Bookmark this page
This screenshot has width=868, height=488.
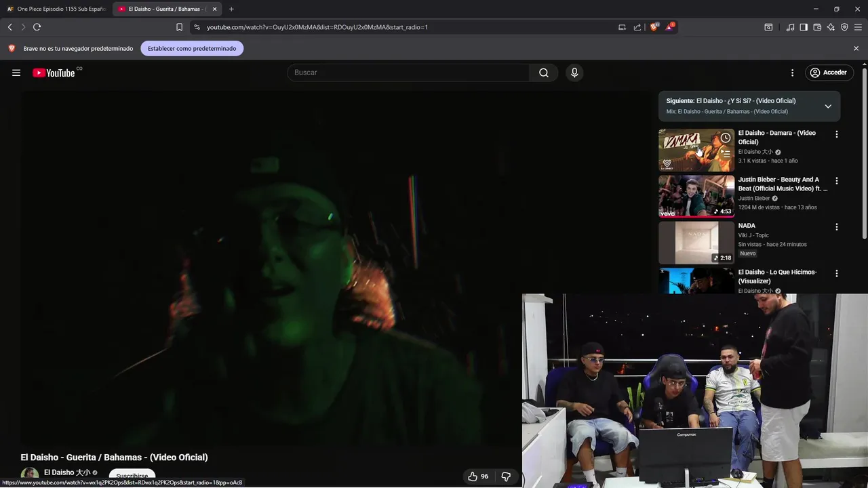click(x=179, y=27)
